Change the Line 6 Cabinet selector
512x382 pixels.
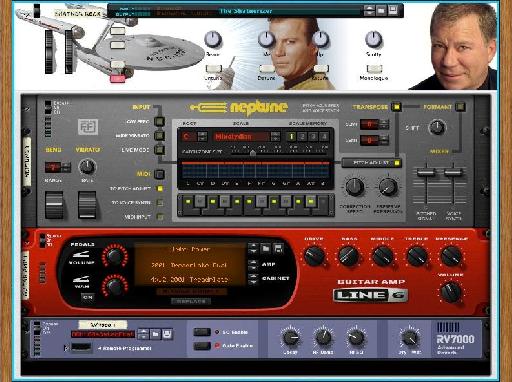pyautogui.click(x=253, y=278)
